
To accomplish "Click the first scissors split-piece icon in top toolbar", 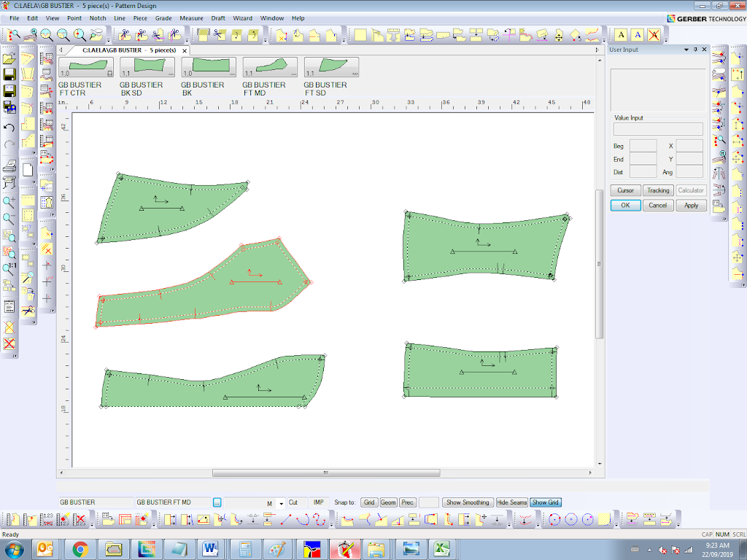I will click(125, 35).
